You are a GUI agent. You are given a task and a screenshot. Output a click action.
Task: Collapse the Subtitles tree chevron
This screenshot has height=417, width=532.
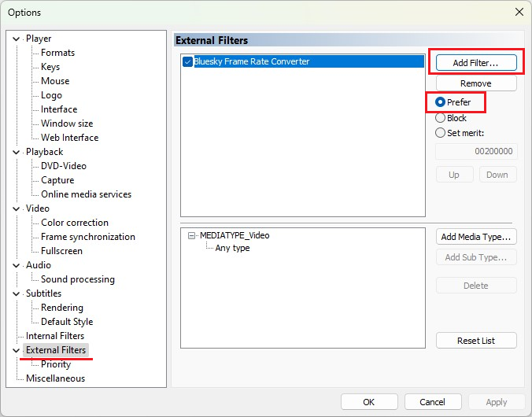pyautogui.click(x=16, y=293)
